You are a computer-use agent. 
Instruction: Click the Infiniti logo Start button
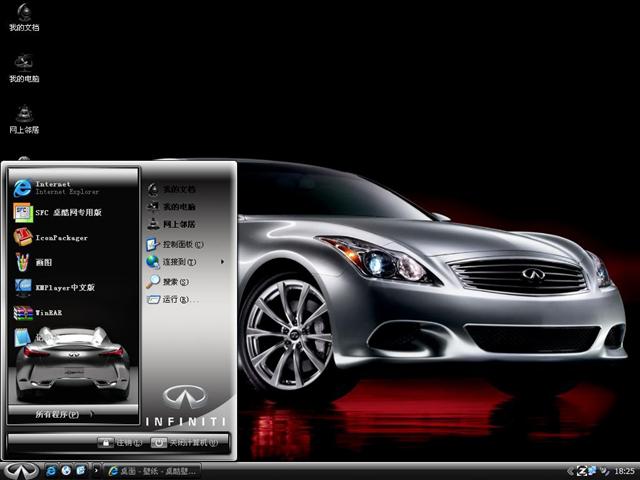tap(20, 471)
